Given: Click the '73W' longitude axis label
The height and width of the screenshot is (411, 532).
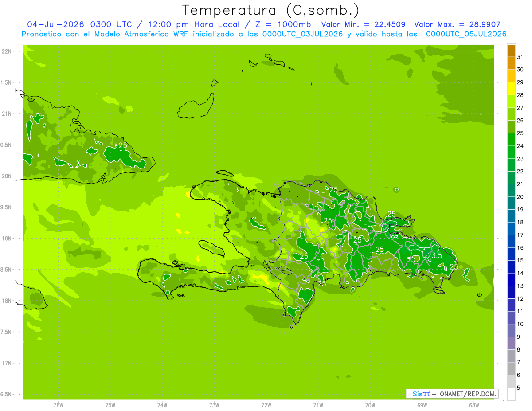Looking at the screenshot, I should click(214, 405).
